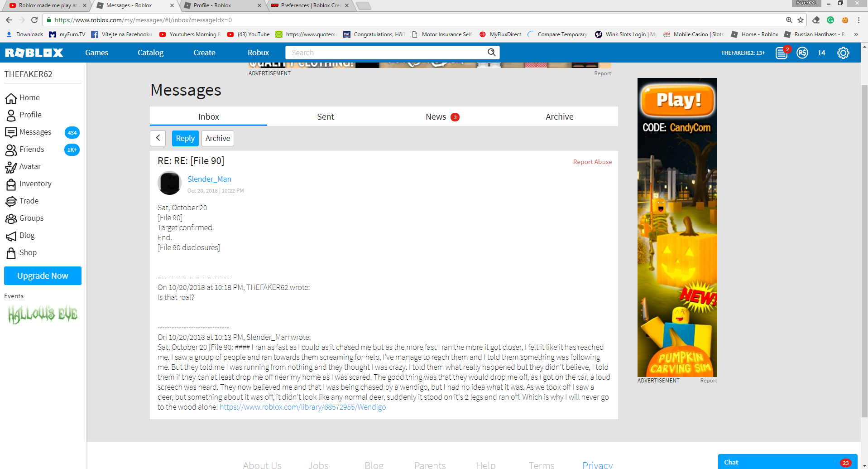
Task: Switch to the Preferences Roblox Creator tab
Action: (310, 5)
